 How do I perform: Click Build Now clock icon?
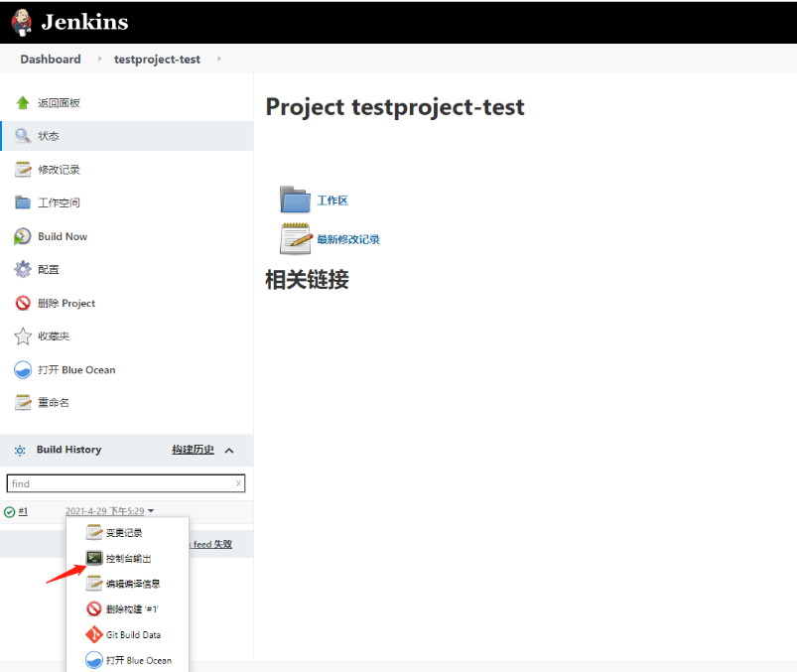(23, 236)
